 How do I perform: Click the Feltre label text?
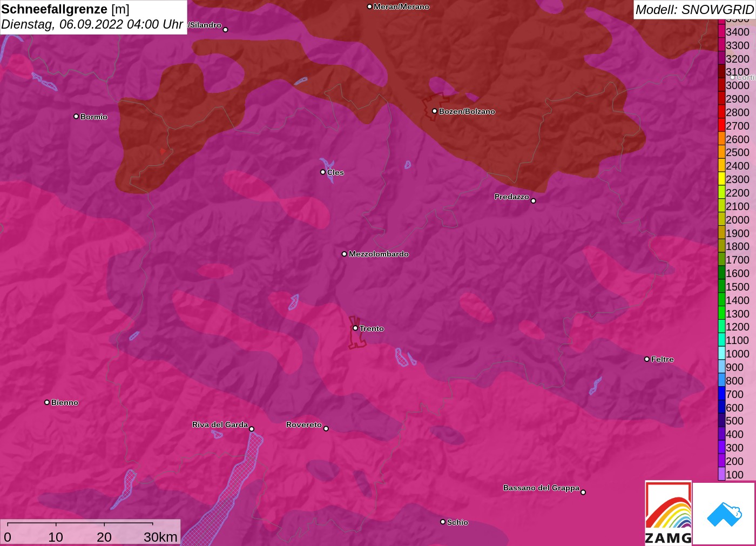tap(663, 359)
